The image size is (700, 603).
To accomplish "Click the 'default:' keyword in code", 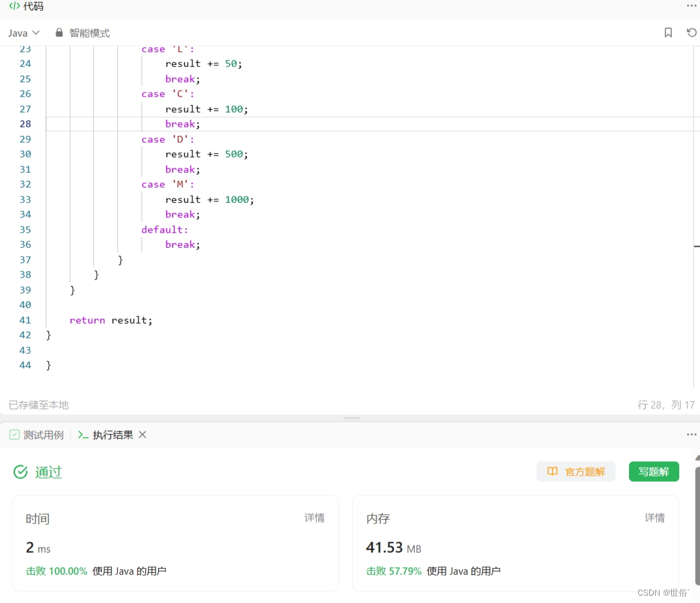I will [x=165, y=230].
